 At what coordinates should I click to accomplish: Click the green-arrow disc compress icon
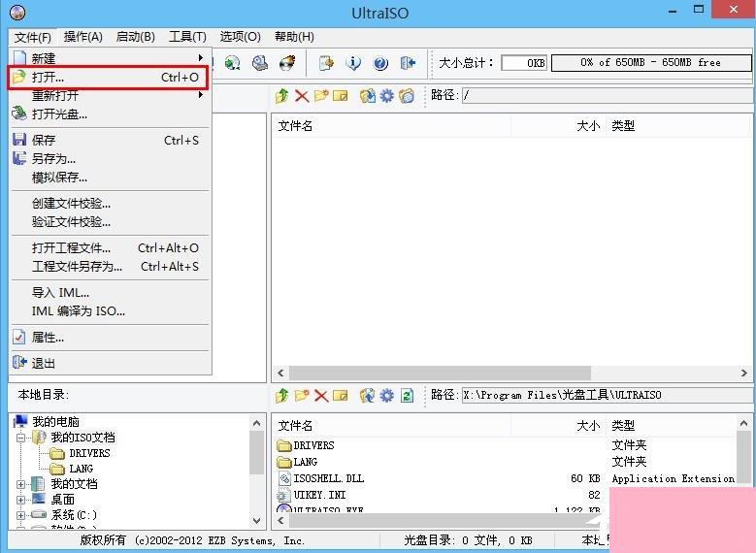coord(233,63)
